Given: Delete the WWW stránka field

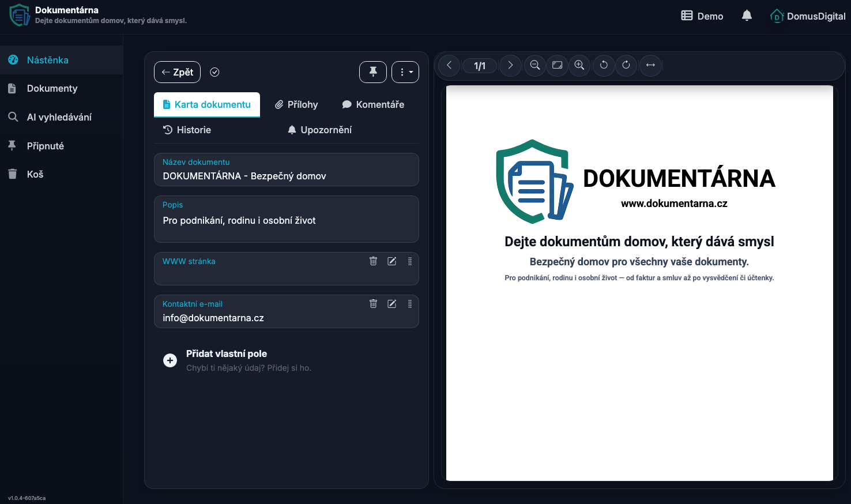Looking at the screenshot, I should click(373, 261).
